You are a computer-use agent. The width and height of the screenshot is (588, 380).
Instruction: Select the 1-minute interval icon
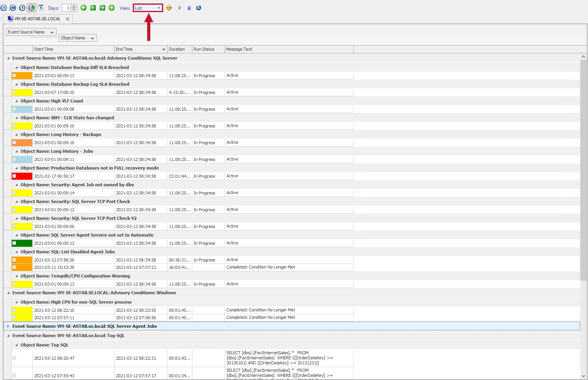pyautogui.click(x=4, y=8)
